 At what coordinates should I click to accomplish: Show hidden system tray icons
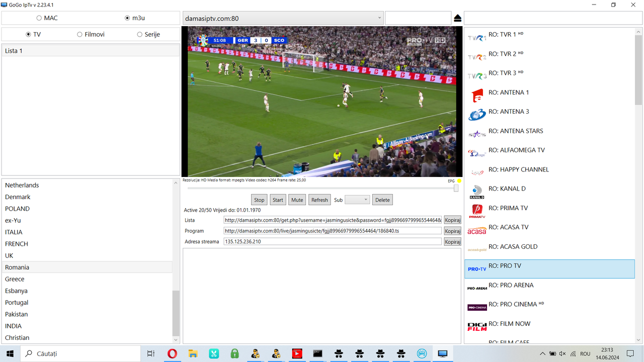(x=543, y=354)
